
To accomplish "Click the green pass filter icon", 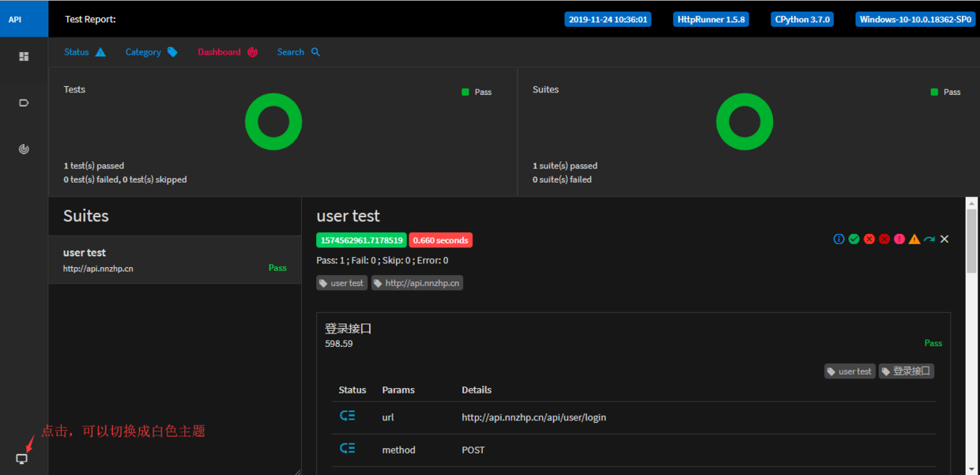I will tap(854, 239).
